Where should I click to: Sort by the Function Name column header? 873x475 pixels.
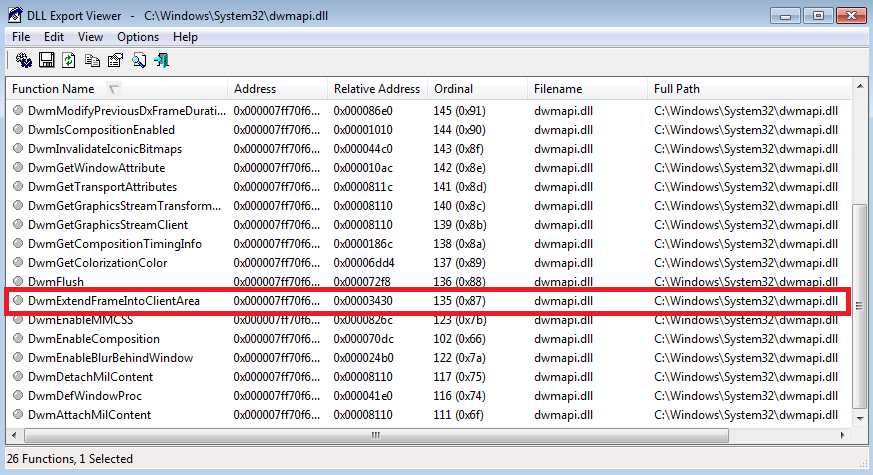click(x=60, y=89)
